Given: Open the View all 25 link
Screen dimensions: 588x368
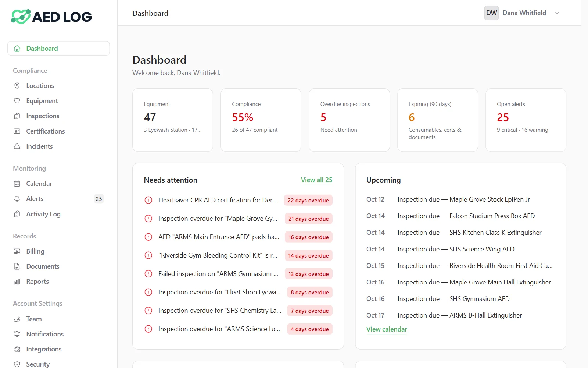Looking at the screenshot, I should pyautogui.click(x=316, y=180).
